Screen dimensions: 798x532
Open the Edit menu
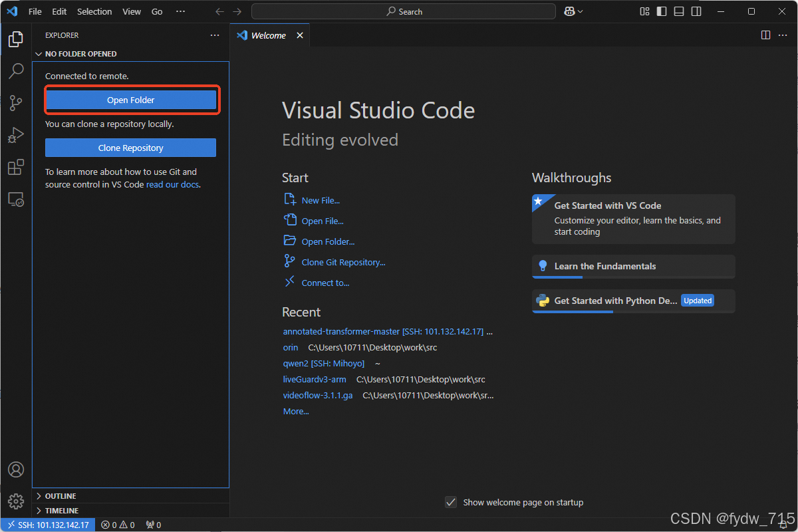point(59,11)
